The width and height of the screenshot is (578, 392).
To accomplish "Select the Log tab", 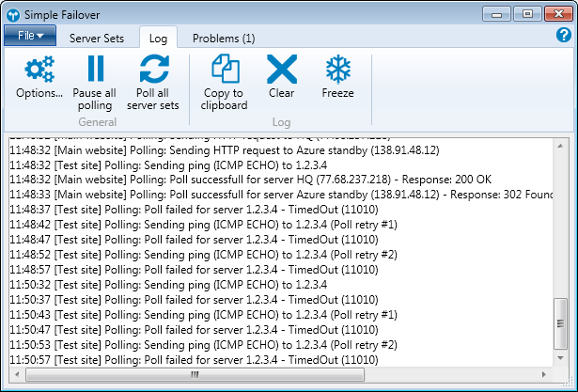I will coord(158,39).
